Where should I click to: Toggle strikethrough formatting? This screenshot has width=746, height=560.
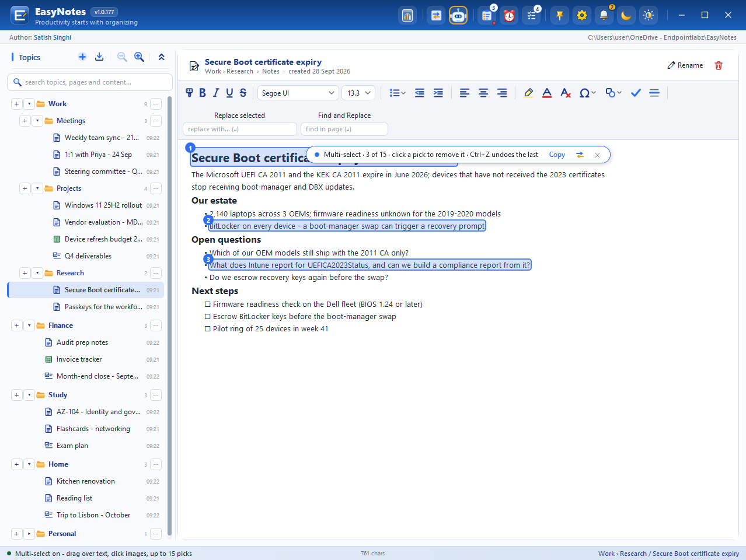[243, 93]
